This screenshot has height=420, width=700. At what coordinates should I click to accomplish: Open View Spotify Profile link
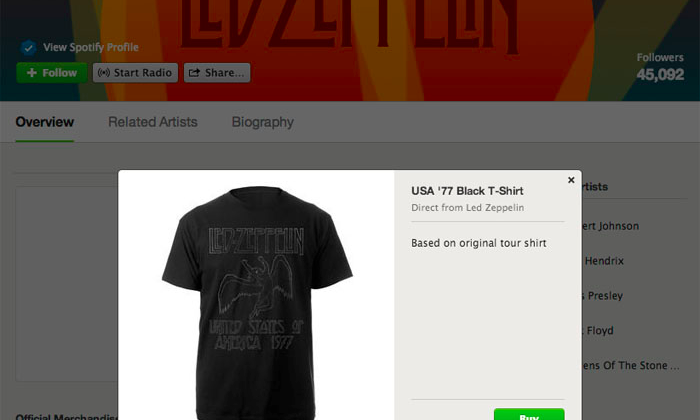pyautogui.click(x=91, y=47)
